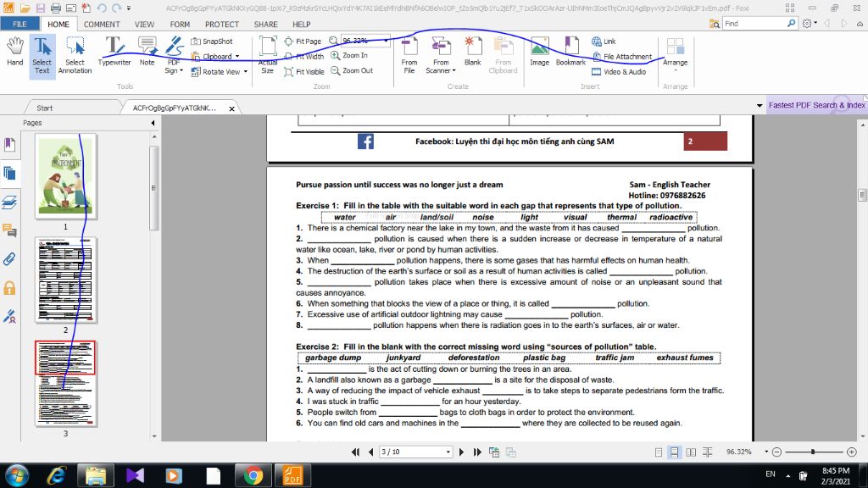Open the zoom percentage combo box
This screenshot has width=868, height=488.
click(x=387, y=41)
